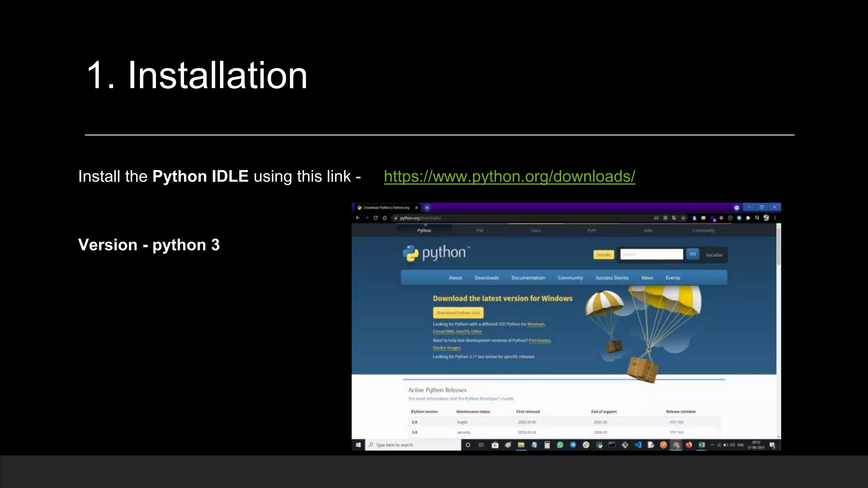Image resolution: width=868 pixels, height=488 pixels.
Task: Select the Download Python | Python.org tab
Action: coord(387,208)
